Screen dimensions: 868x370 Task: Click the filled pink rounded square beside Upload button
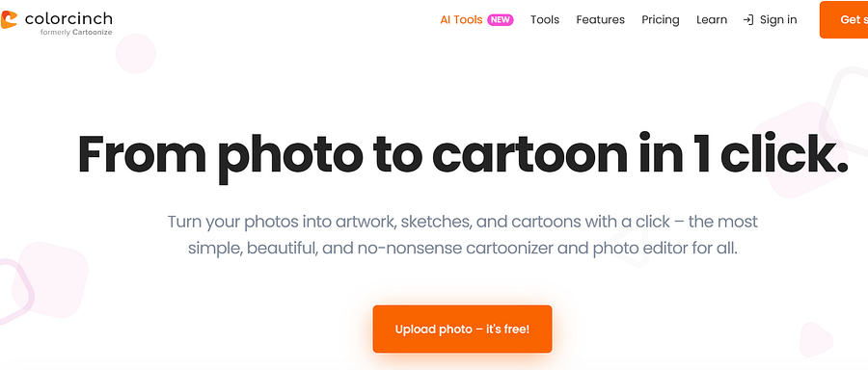coord(50,279)
